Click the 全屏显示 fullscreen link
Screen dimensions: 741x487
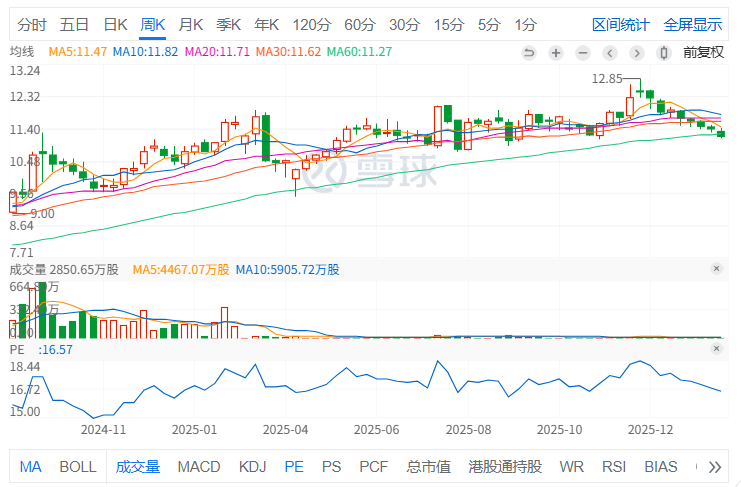point(693,24)
